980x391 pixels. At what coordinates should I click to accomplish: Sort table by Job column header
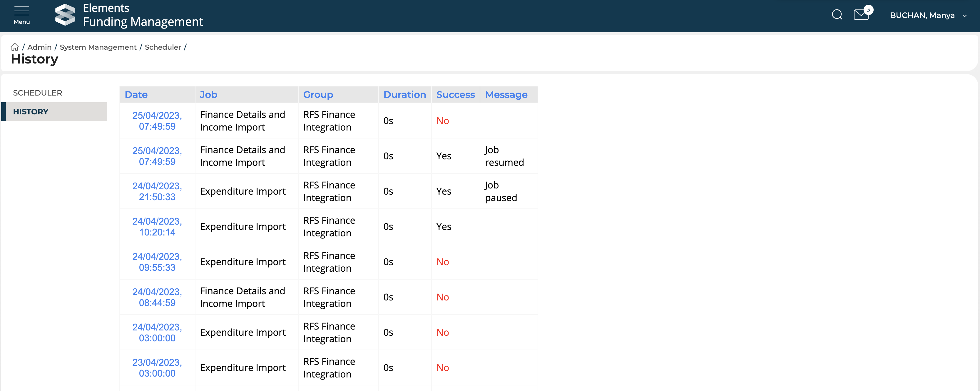pos(208,95)
